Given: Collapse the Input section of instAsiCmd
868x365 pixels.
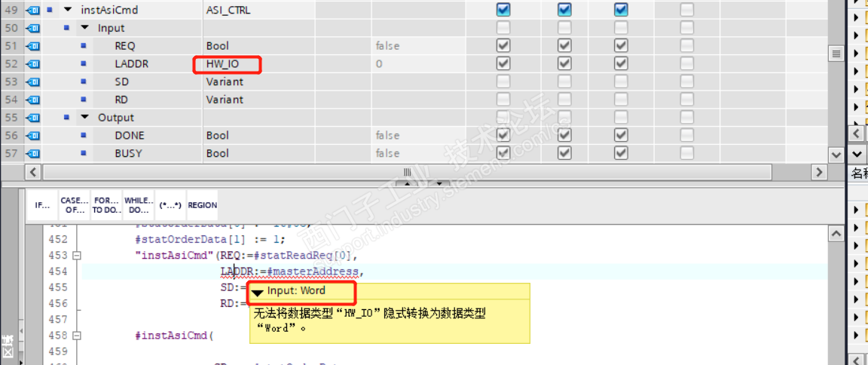Looking at the screenshot, I should click(x=84, y=28).
